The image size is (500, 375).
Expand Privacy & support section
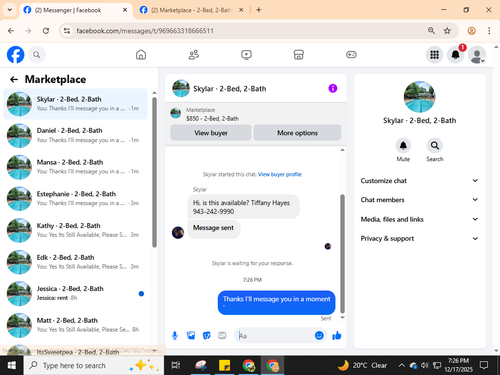pyautogui.click(x=419, y=238)
